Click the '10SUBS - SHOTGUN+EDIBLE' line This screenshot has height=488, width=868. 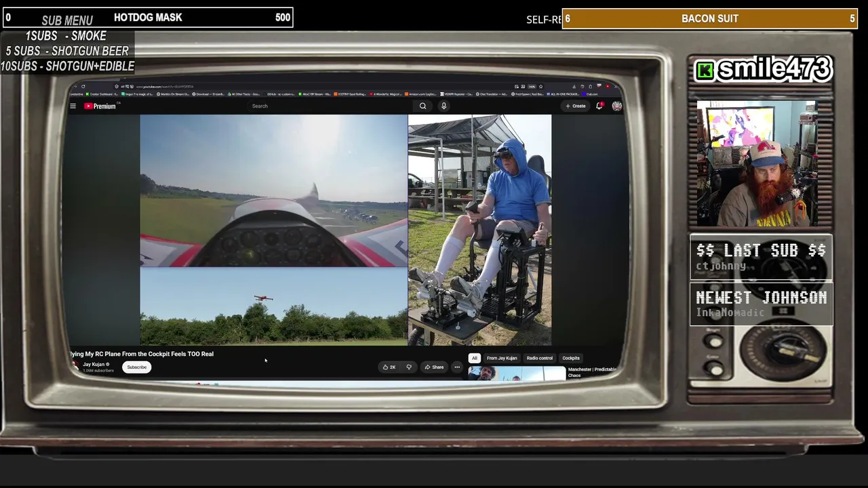67,66
